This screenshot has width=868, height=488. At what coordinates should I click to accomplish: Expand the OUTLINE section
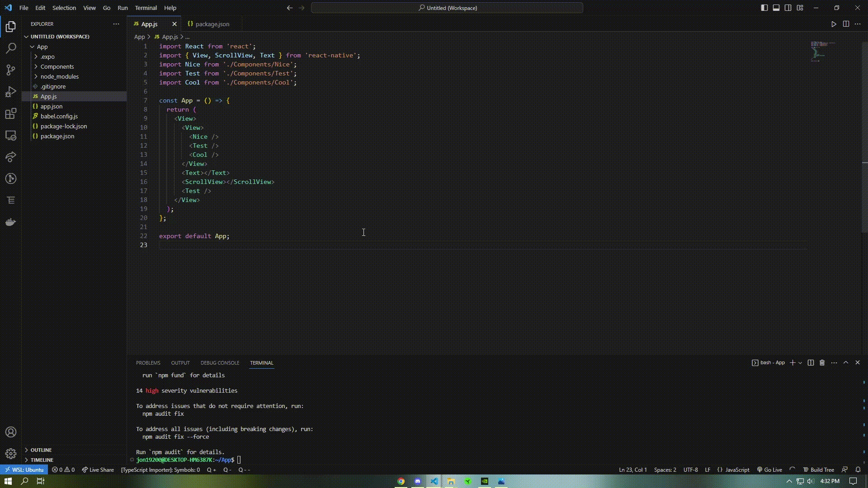click(x=41, y=450)
